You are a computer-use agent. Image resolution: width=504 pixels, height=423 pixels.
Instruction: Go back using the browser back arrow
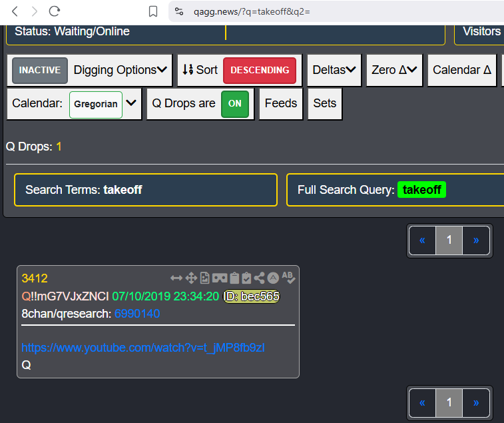tap(15, 11)
